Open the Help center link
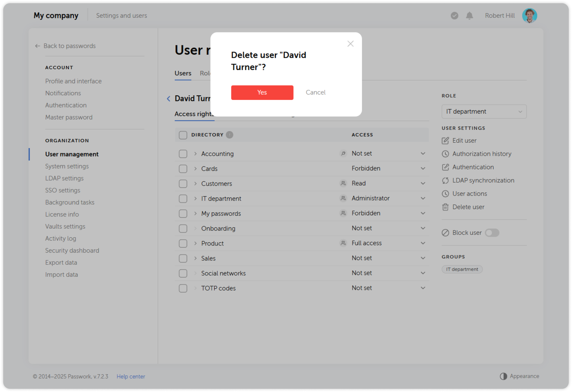 pos(131,376)
